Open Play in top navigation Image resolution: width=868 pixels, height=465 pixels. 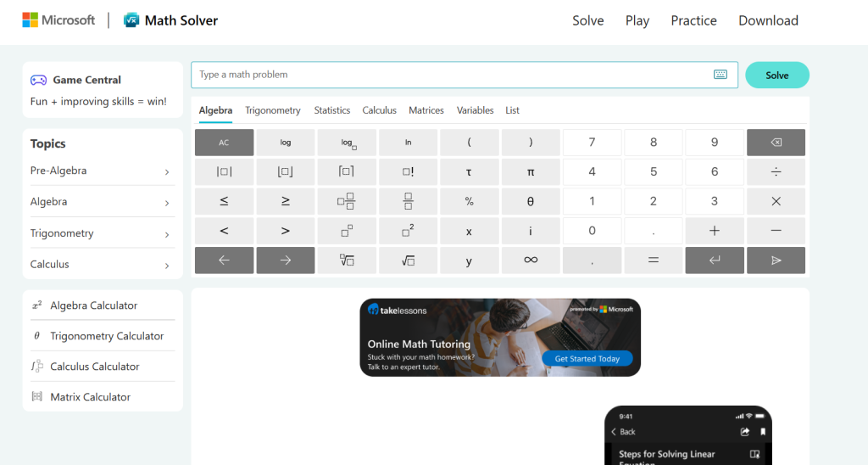(x=637, y=20)
